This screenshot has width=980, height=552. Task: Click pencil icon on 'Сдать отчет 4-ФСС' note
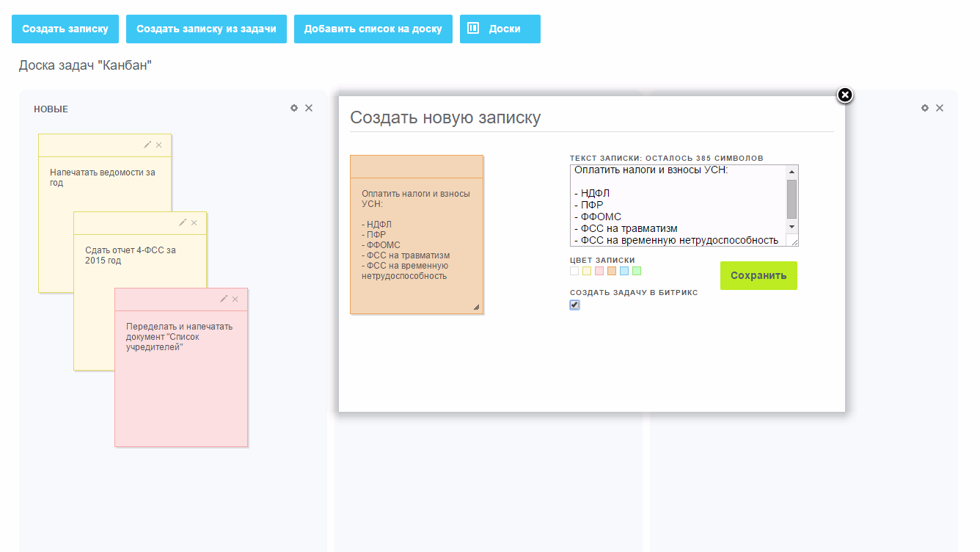183,222
